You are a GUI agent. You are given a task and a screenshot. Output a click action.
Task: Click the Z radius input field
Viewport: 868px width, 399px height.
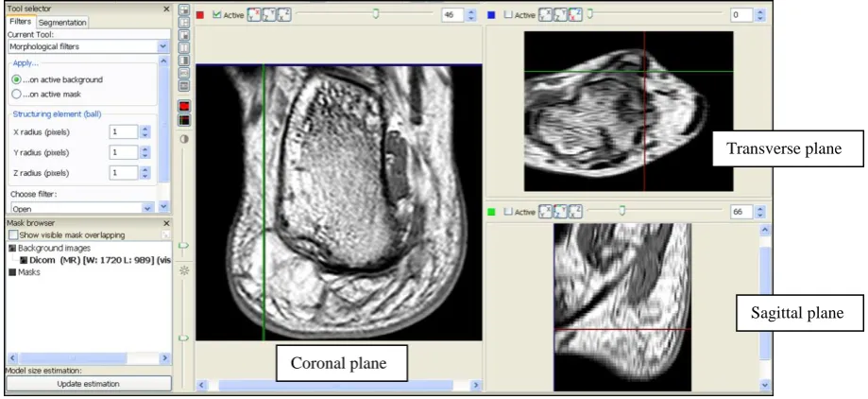coord(124,173)
